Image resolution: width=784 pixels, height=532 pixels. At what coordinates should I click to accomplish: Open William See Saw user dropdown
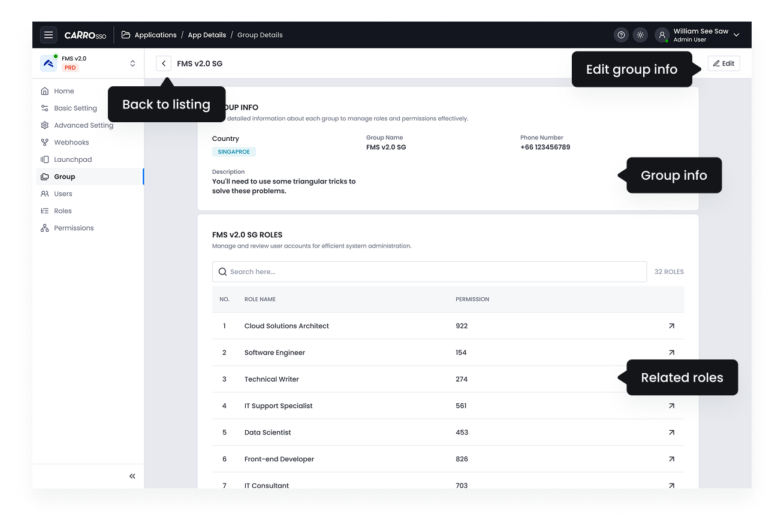[736, 35]
